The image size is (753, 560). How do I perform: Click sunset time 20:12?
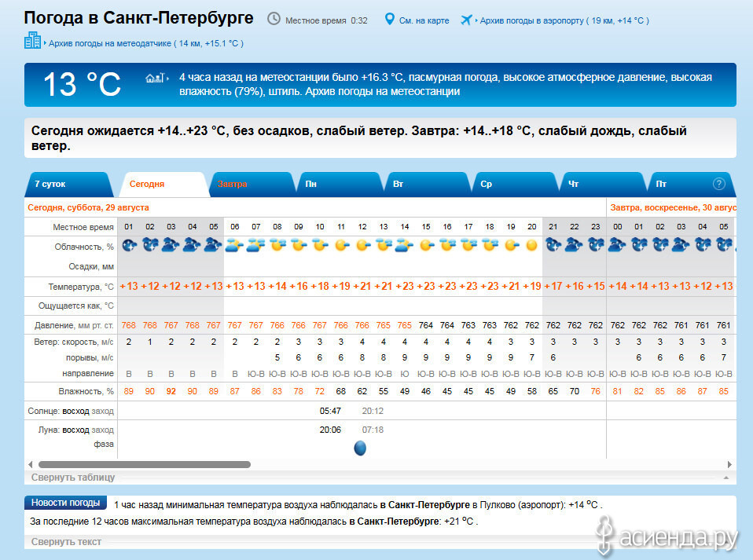pos(373,411)
